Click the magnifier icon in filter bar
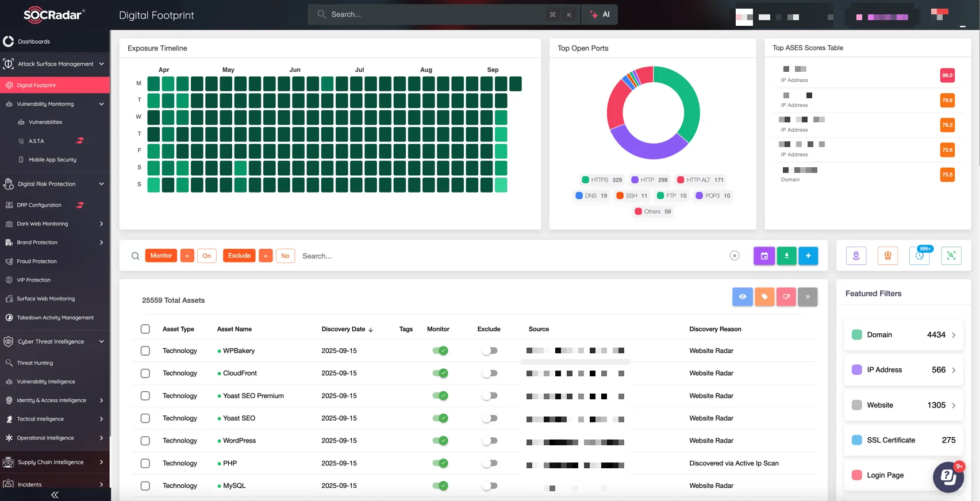Image resolution: width=980 pixels, height=501 pixels. tap(135, 256)
